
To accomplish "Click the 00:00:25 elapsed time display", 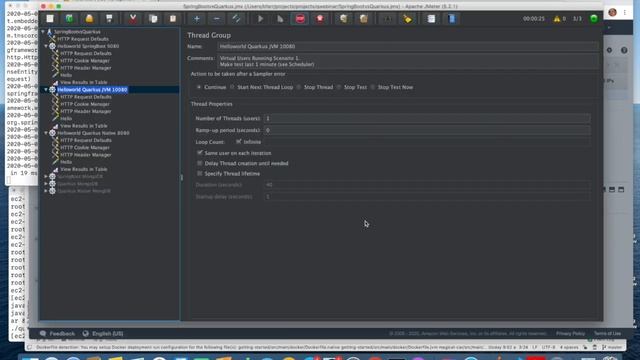I will [x=533, y=19].
